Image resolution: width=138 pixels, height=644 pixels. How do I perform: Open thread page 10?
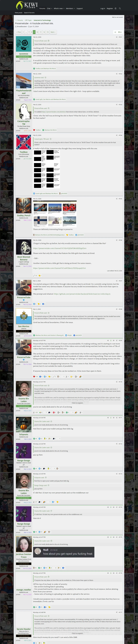[37, 32]
